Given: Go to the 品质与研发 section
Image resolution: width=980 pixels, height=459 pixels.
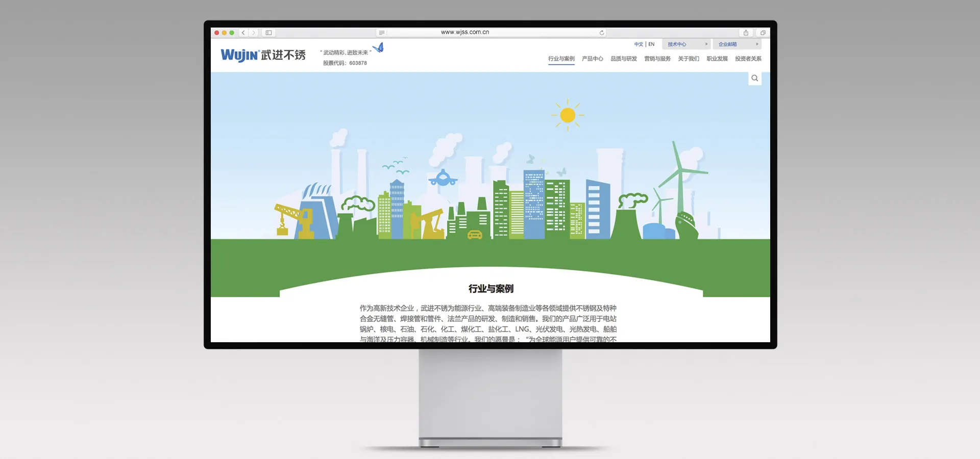Looking at the screenshot, I should coord(624,59).
